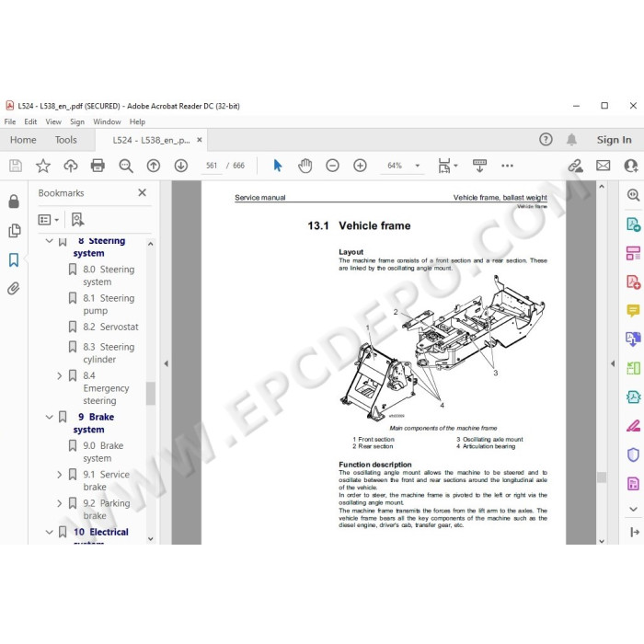Show more right pane tools chevron
Viewport: 644px width, 644px height.
633,510
